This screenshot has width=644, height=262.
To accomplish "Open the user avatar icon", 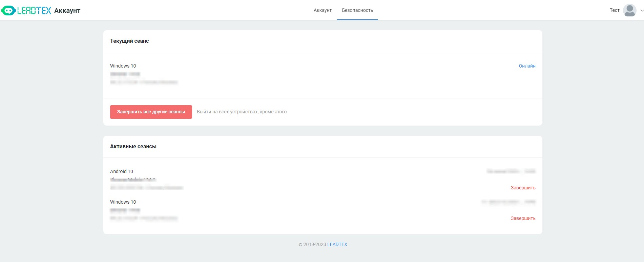I will tap(629, 11).
